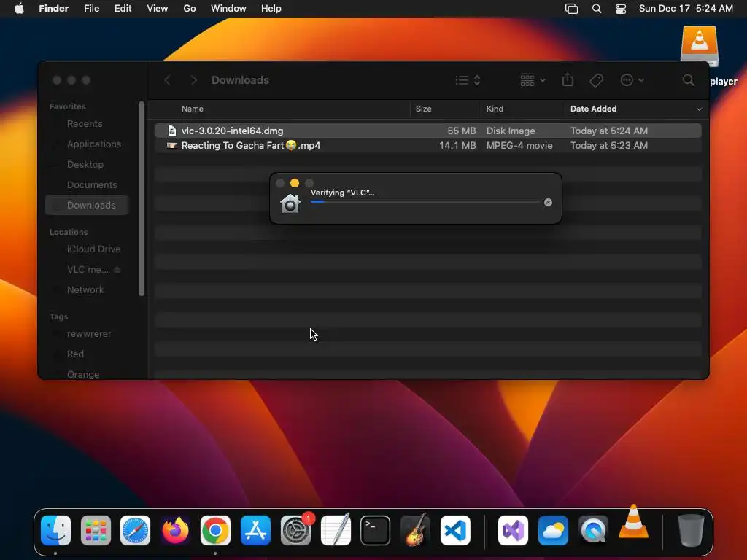
Task: Open VLC media volume in sidebar
Action: (x=88, y=270)
